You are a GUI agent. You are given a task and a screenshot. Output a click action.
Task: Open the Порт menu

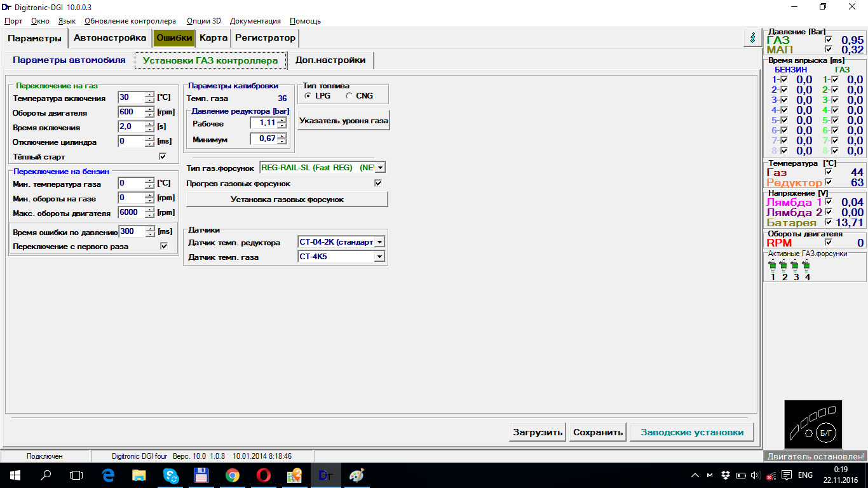(13, 21)
